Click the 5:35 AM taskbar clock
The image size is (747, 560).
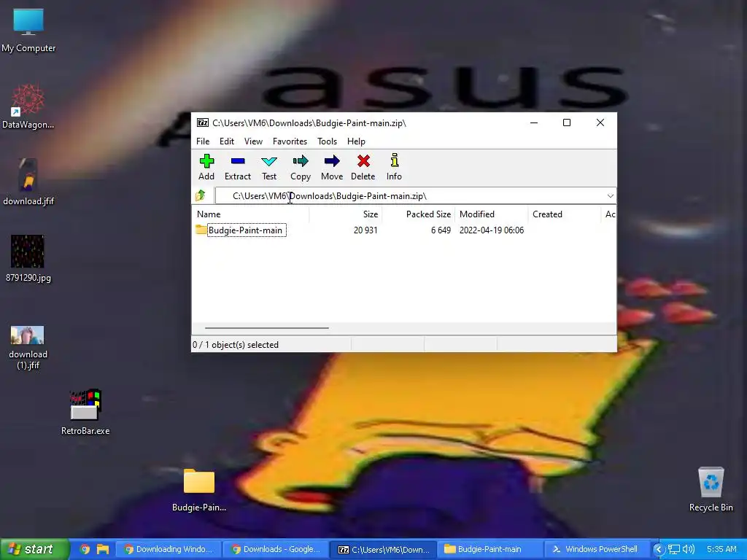click(721, 550)
